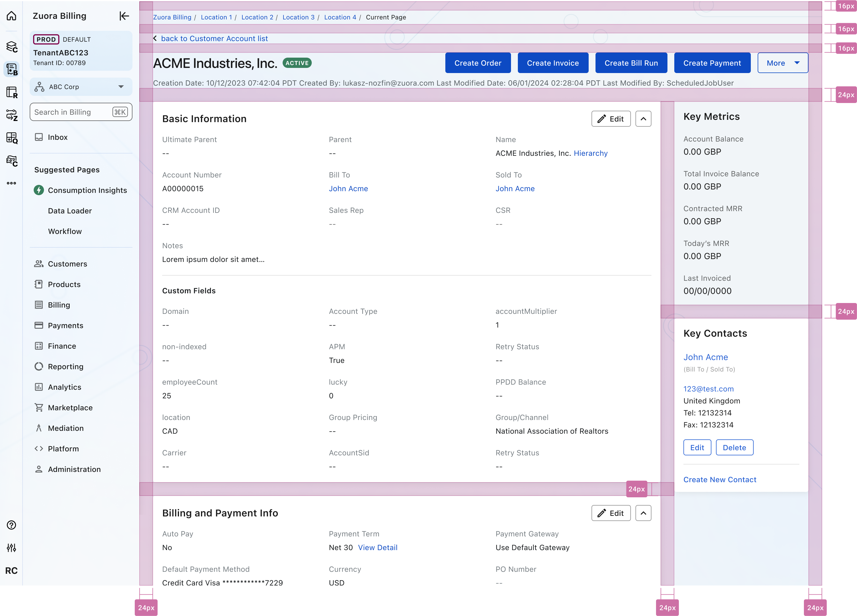
Task: Click the Create New Contact link
Action: tap(719, 480)
